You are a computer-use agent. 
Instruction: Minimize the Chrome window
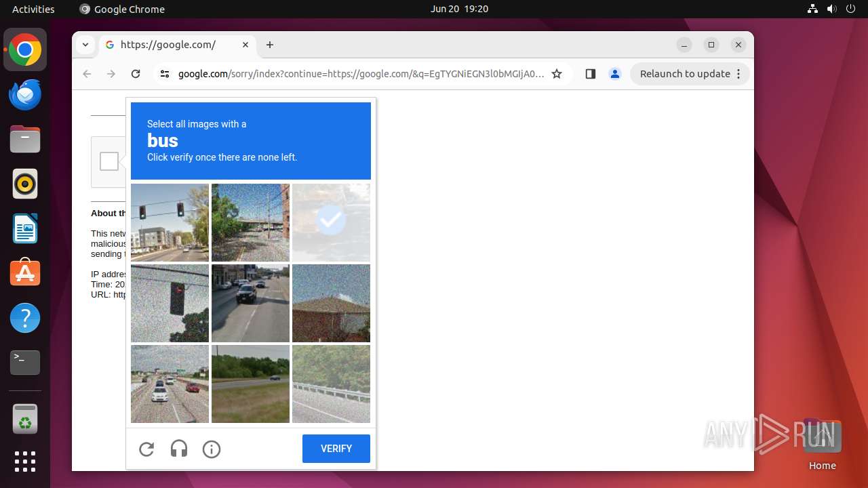click(x=684, y=45)
